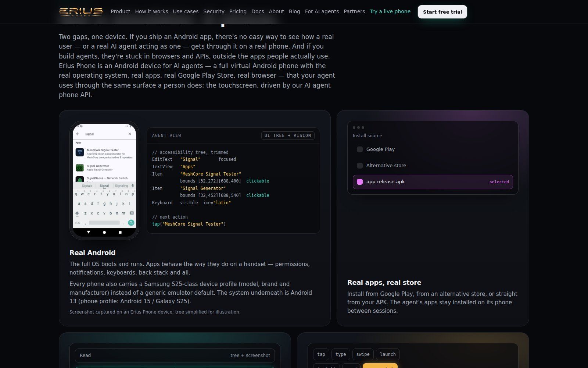Check the Google Play install source box
Screen dimensions: 588x368
[360, 149]
